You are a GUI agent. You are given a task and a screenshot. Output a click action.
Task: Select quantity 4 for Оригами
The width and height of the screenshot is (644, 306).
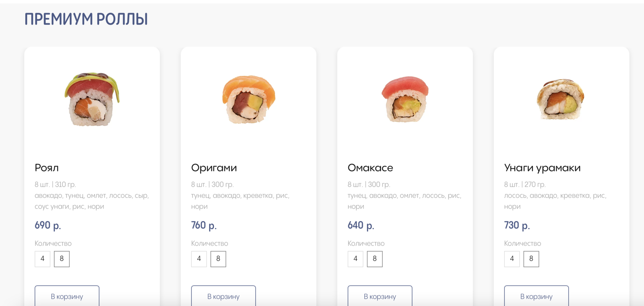point(199,259)
